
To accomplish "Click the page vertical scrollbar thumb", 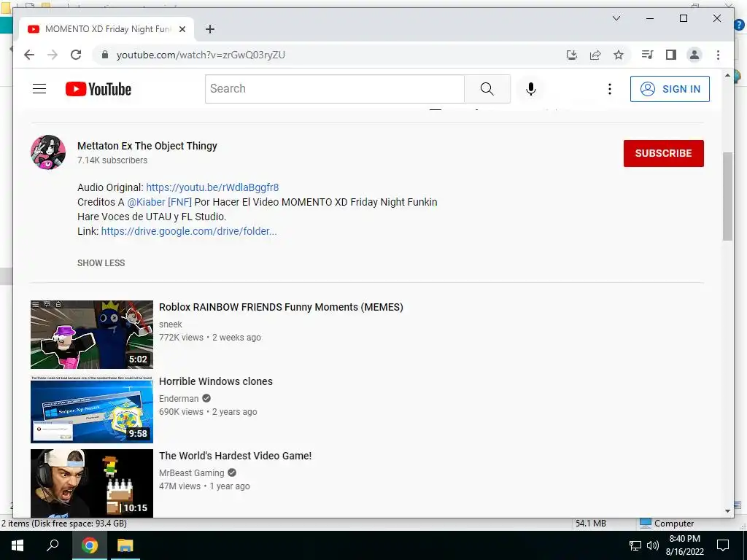I will tap(727, 196).
